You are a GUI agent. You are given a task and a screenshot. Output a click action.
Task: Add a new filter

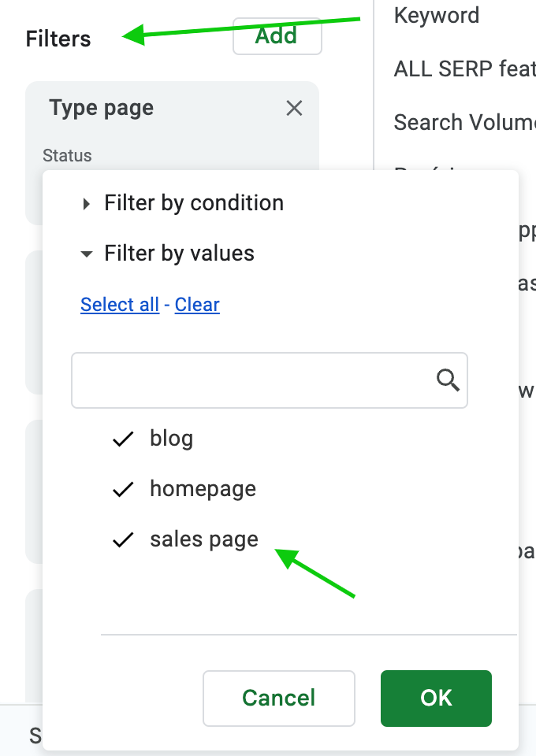tap(277, 37)
